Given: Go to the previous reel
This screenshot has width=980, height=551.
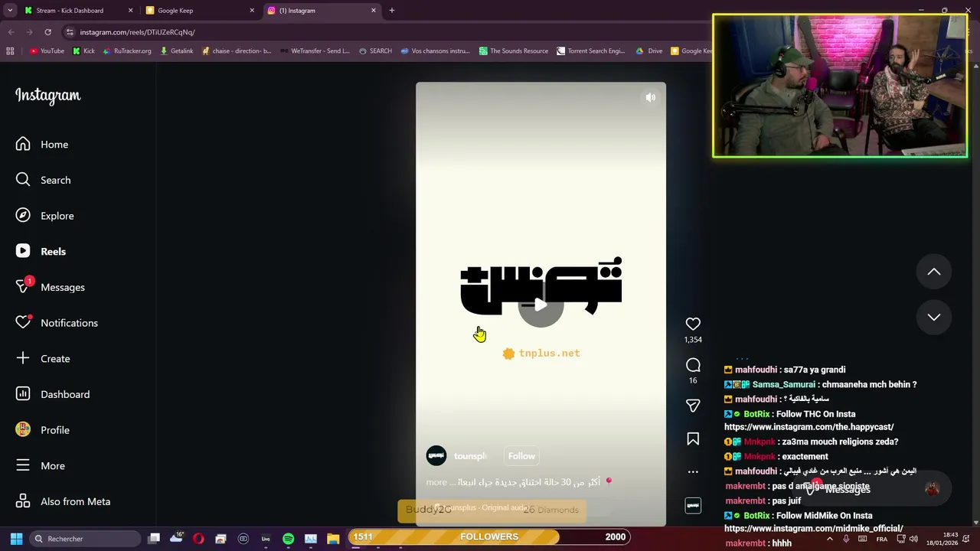Looking at the screenshot, I should [x=934, y=272].
